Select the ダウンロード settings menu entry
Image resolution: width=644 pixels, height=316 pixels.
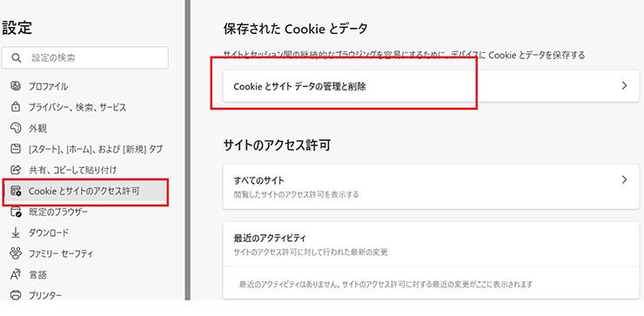click(x=49, y=232)
